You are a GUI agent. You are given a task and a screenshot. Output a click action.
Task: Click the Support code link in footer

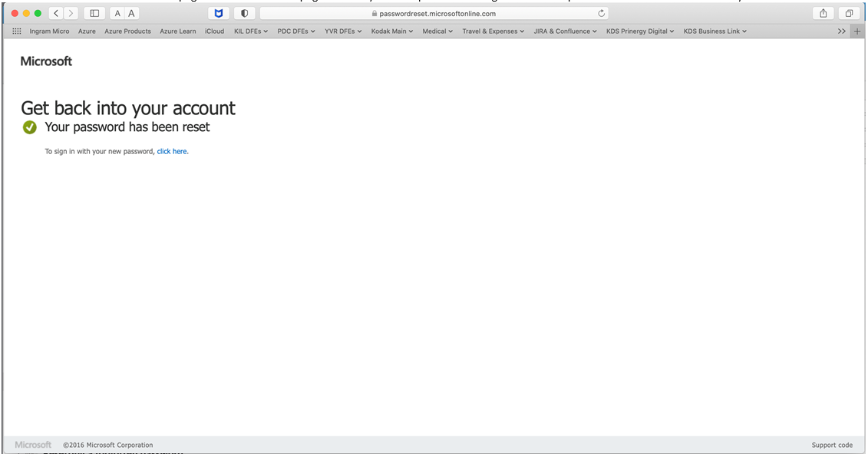coord(832,445)
